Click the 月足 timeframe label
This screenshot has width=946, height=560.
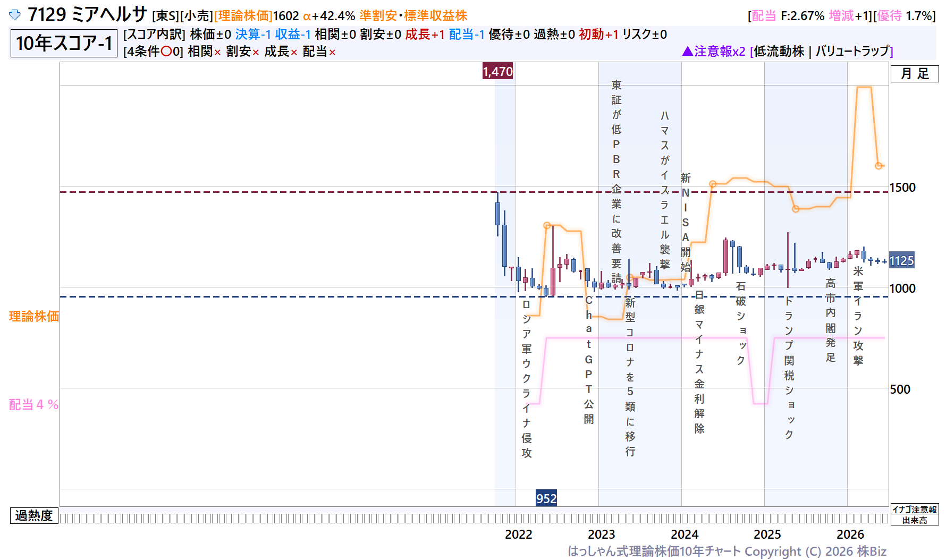915,74
